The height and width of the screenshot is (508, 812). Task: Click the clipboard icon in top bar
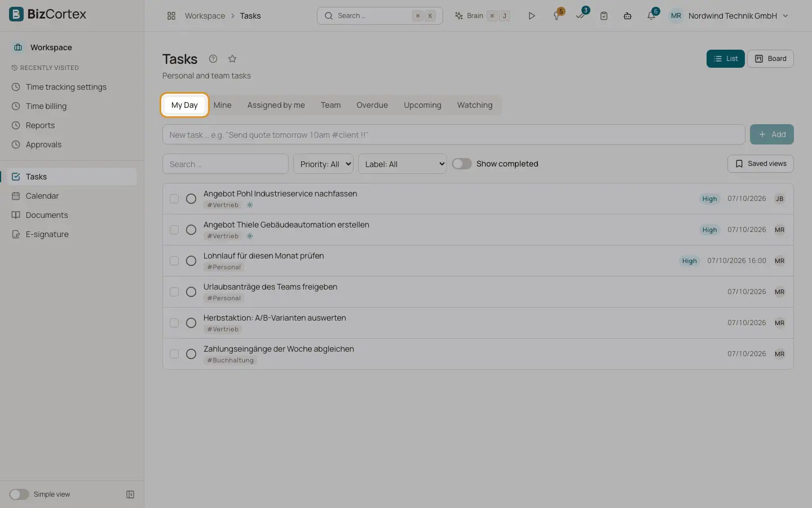tap(604, 16)
